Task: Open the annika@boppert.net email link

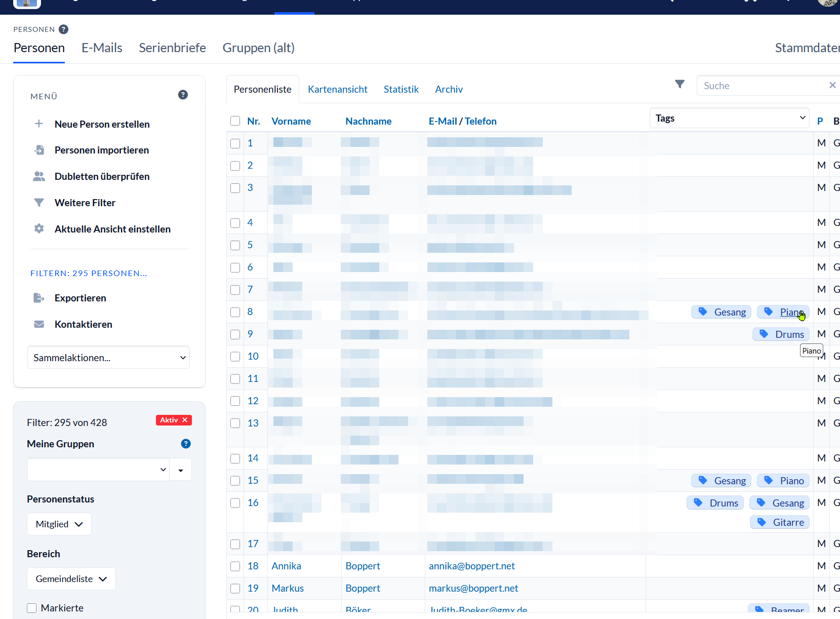Action: click(x=471, y=566)
